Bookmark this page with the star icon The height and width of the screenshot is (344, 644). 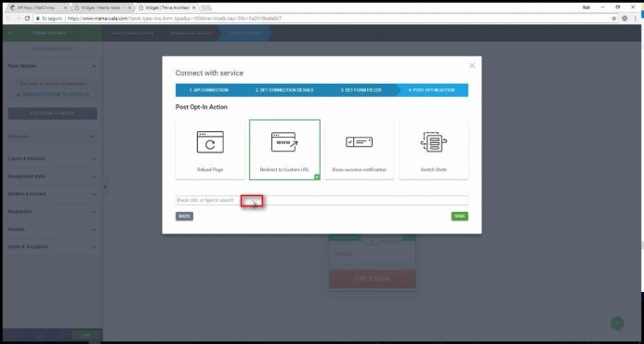[x=614, y=19]
